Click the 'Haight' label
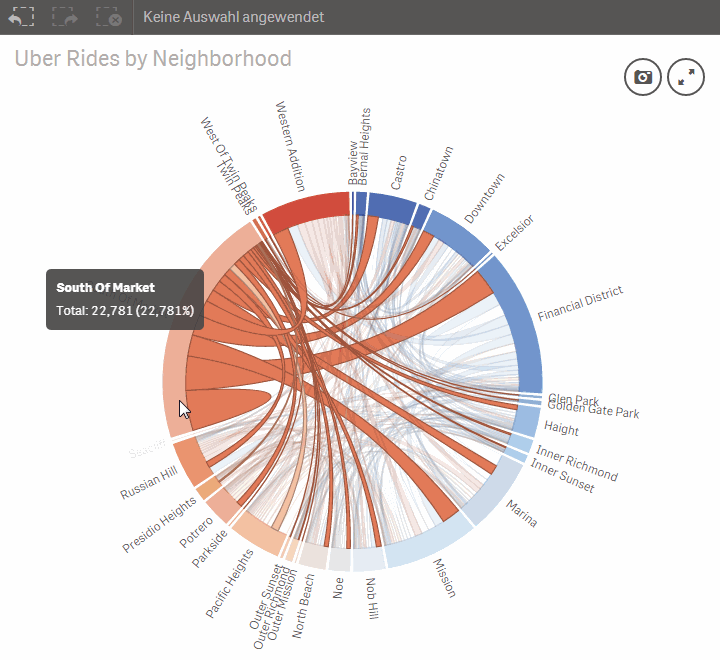Image resolution: width=720 pixels, height=660 pixels. (561, 428)
